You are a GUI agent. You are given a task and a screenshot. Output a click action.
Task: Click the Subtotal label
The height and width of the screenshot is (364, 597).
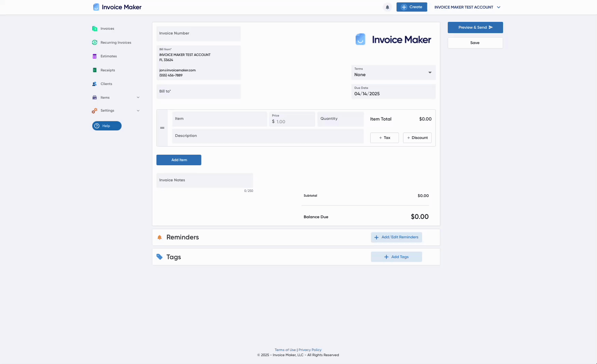310,196
